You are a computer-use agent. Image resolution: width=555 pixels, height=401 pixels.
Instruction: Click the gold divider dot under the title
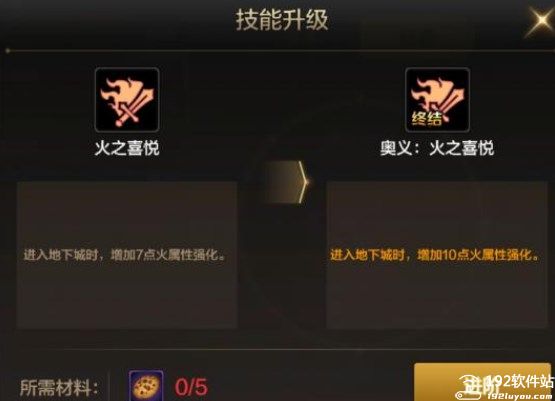[7, 51]
